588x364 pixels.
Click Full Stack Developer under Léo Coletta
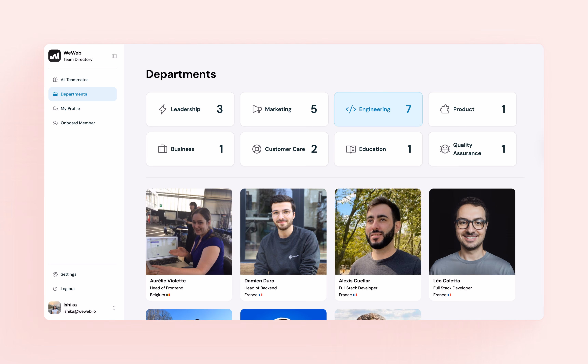(x=452, y=288)
